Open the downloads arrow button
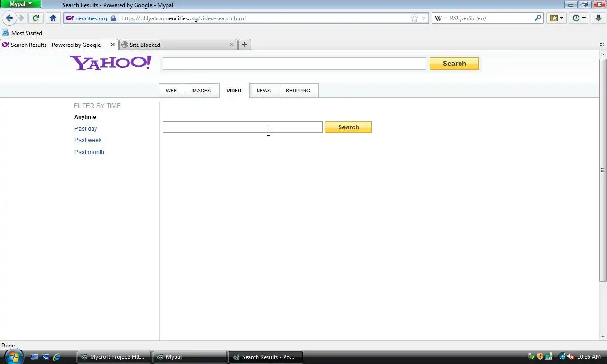Image resolution: width=607 pixels, height=364 pixels. [598, 18]
